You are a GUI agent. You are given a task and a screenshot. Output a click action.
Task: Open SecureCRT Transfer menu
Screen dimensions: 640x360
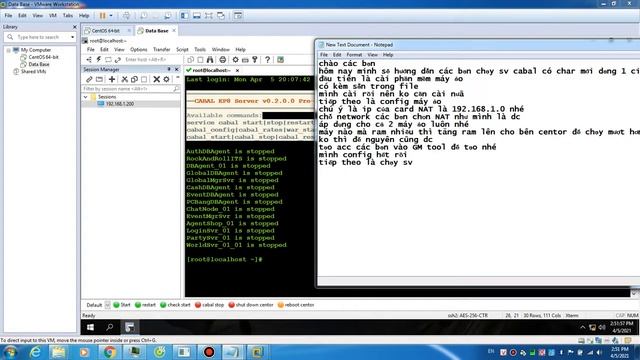162,49
